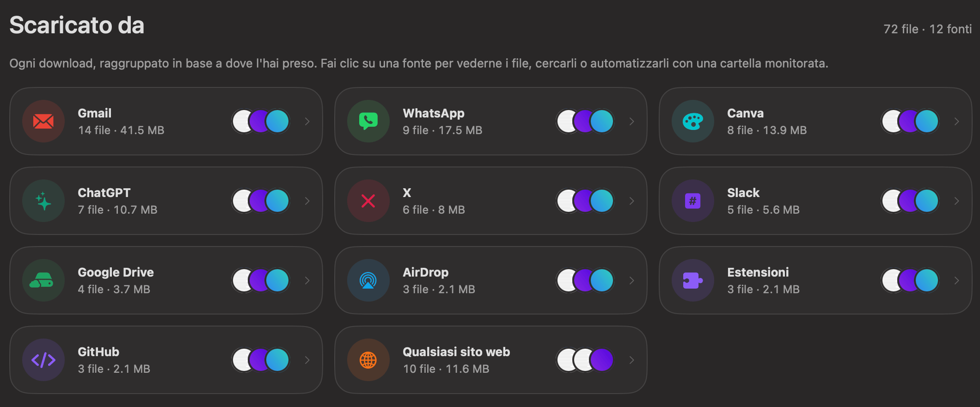Click the '72 file · 12 fonti' summary
980x407 pixels.
click(928, 29)
